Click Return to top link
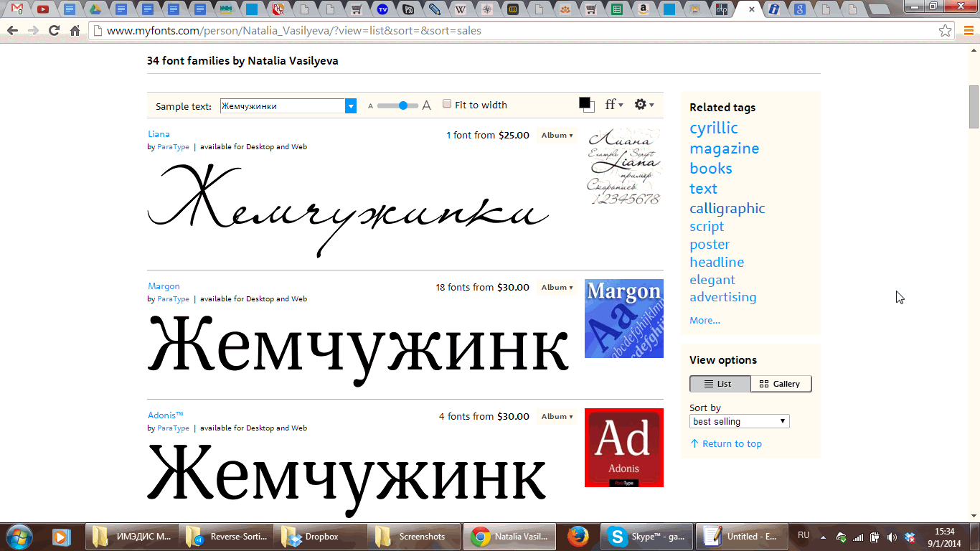The width and height of the screenshot is (980, 551). point(726,444)
